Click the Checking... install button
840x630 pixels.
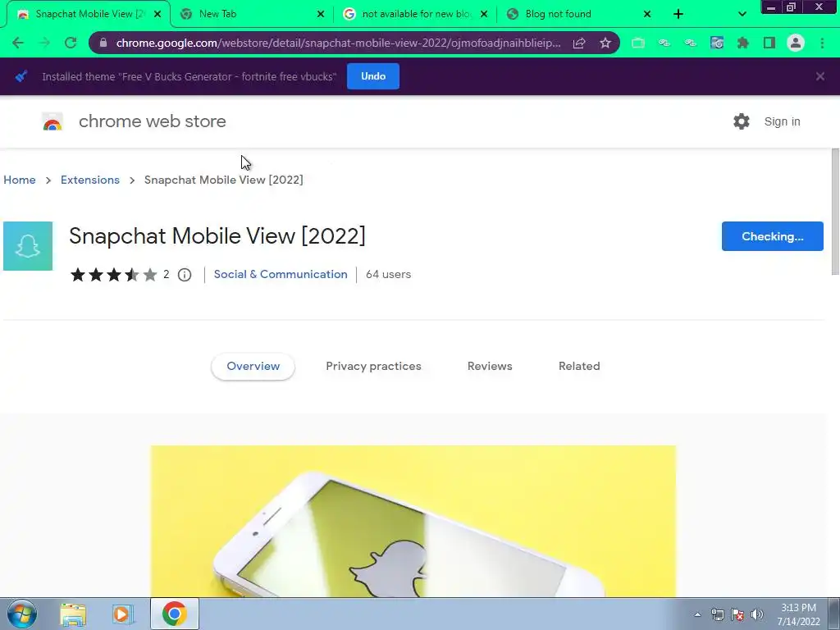(x=772, y=236)
